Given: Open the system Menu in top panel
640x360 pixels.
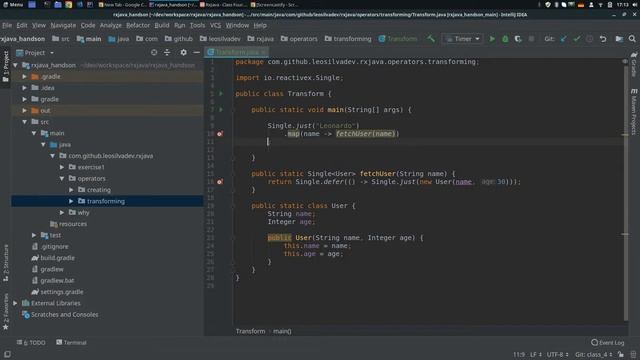Looking at the screenshot, I should 13,4.
